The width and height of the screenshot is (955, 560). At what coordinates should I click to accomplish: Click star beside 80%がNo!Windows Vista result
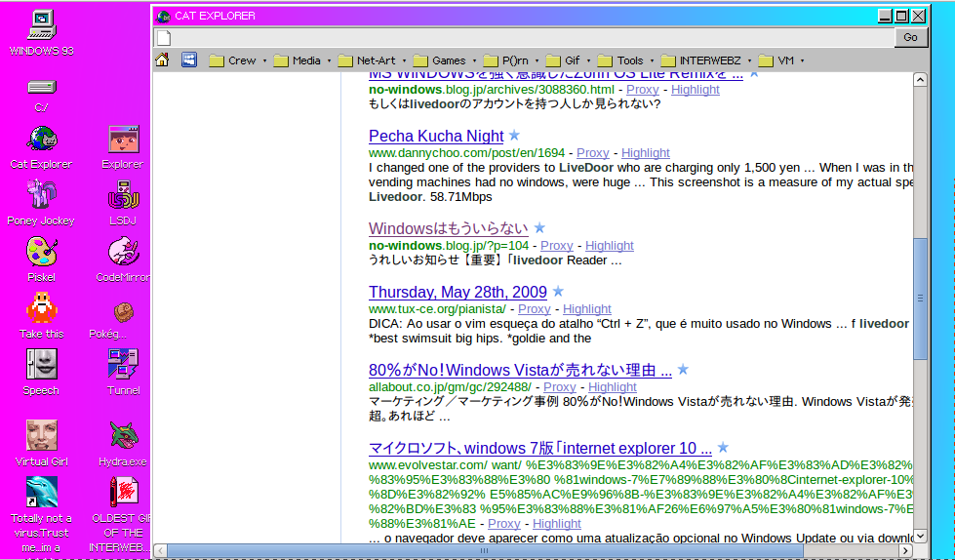683,370
